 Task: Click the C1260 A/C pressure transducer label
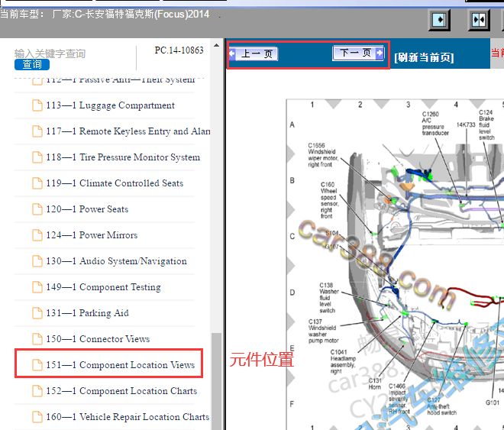(x=435, y=124)
